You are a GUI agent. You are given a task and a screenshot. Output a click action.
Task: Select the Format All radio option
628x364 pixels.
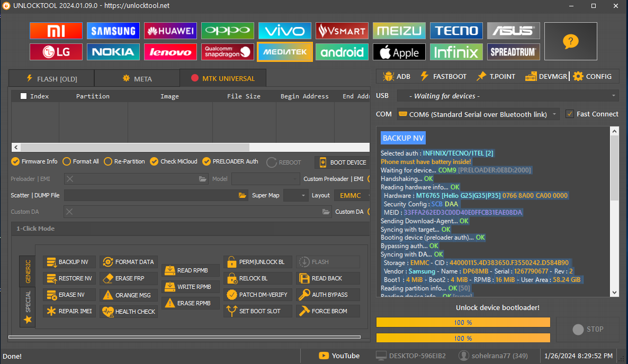[67, 161]
